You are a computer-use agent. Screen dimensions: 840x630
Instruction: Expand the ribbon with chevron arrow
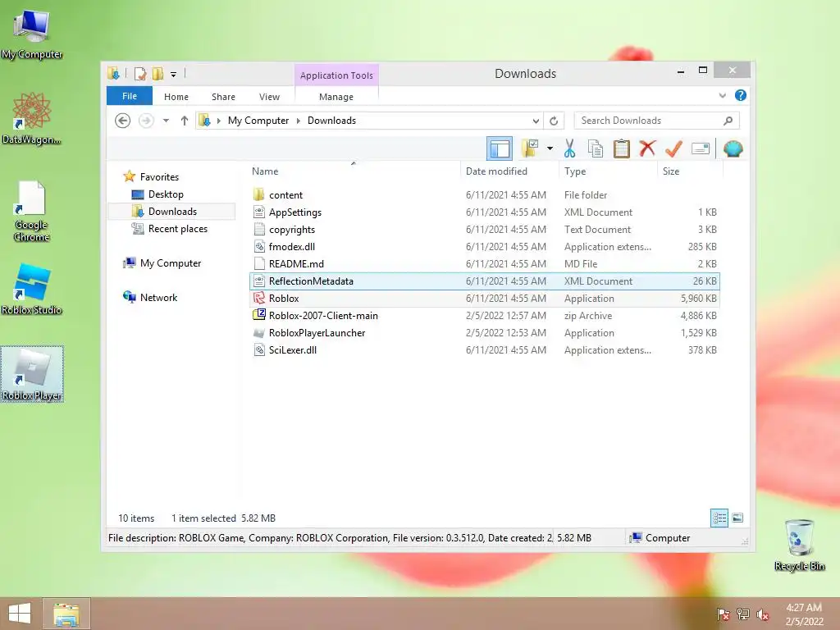(722, 95)
